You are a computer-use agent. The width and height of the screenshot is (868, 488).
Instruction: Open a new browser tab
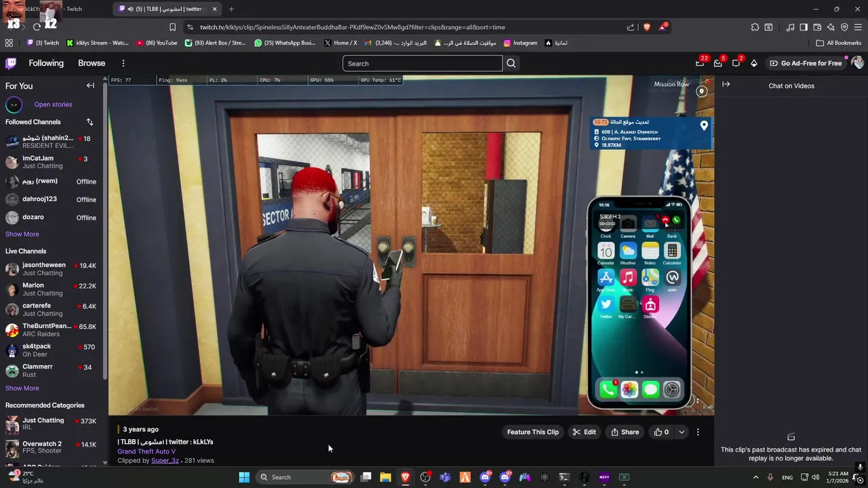click(231, 9)
